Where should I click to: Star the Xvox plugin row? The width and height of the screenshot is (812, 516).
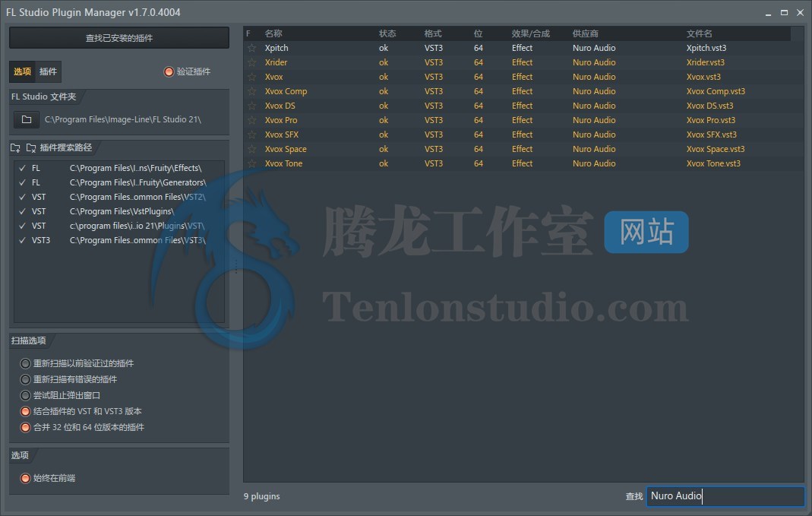251,77
